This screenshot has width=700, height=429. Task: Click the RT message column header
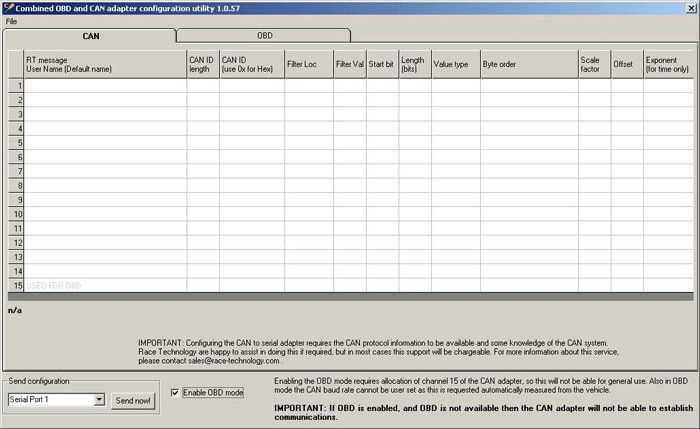point(105,64)
